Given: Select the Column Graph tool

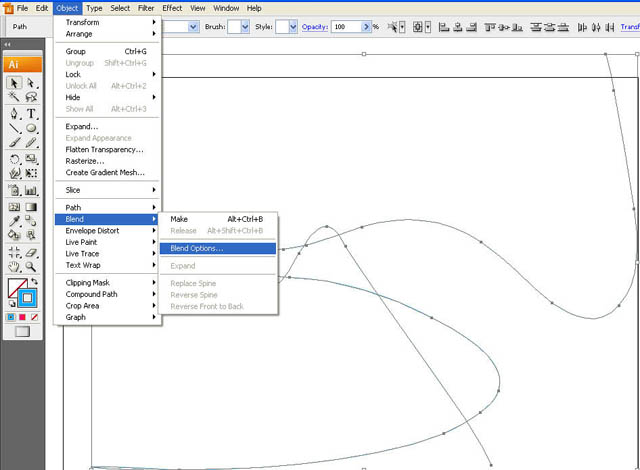Looking at the screenshot, I should coord(31,190).
